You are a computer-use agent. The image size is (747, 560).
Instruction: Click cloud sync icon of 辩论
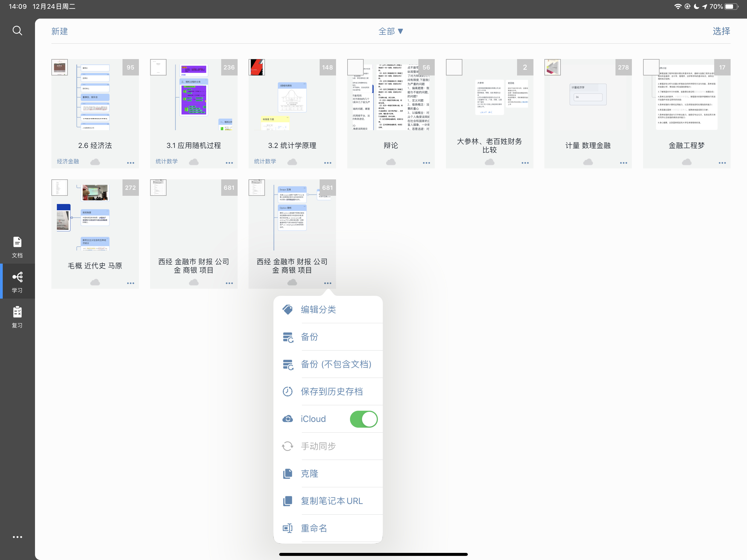tap(391, 162)
